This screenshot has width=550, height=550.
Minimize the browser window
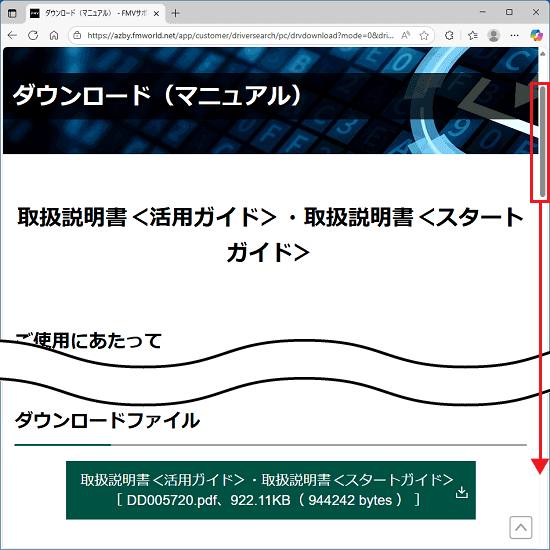point(483,12)
